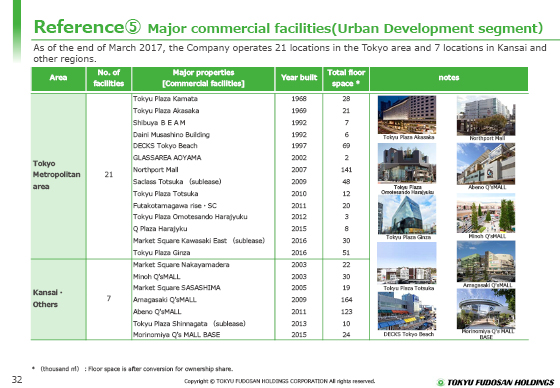This screenshot has width=560, height=388.
Task: Select the 'Daini Musashino Building' entry
Action: pos(171,135)
